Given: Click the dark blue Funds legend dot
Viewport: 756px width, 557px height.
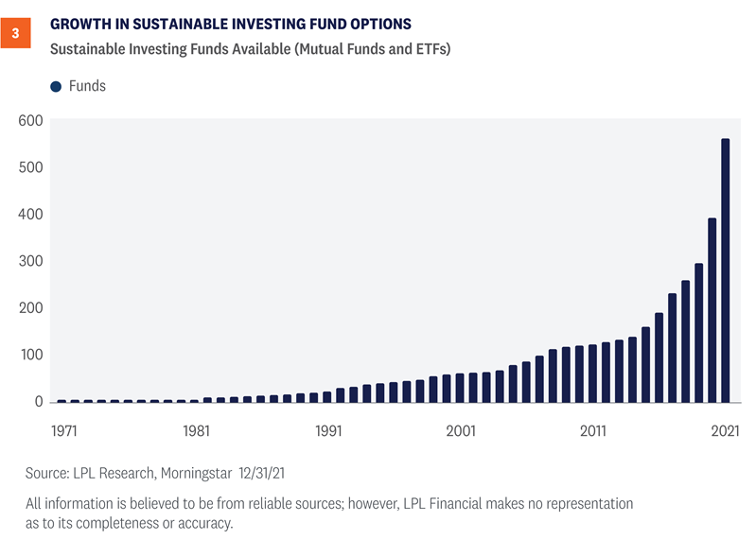Looking at the screenshot, I should pos(55,87).
